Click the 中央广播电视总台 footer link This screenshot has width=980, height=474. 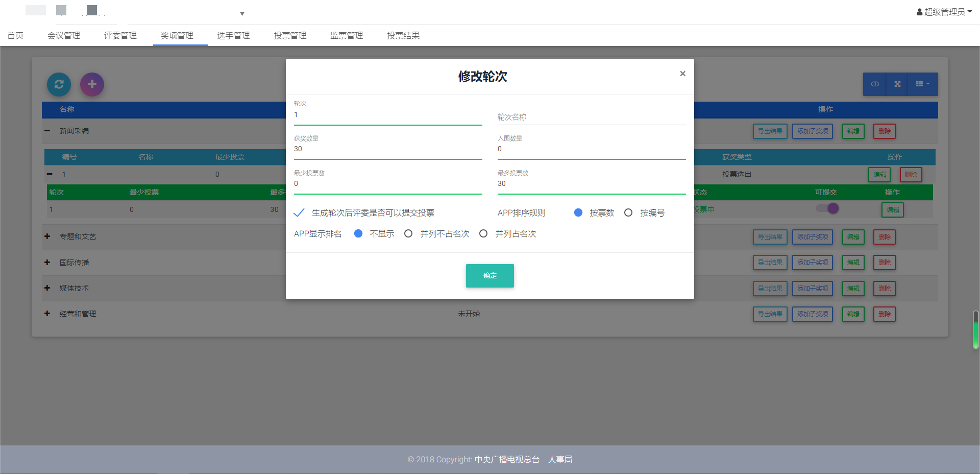pos(507,460)
